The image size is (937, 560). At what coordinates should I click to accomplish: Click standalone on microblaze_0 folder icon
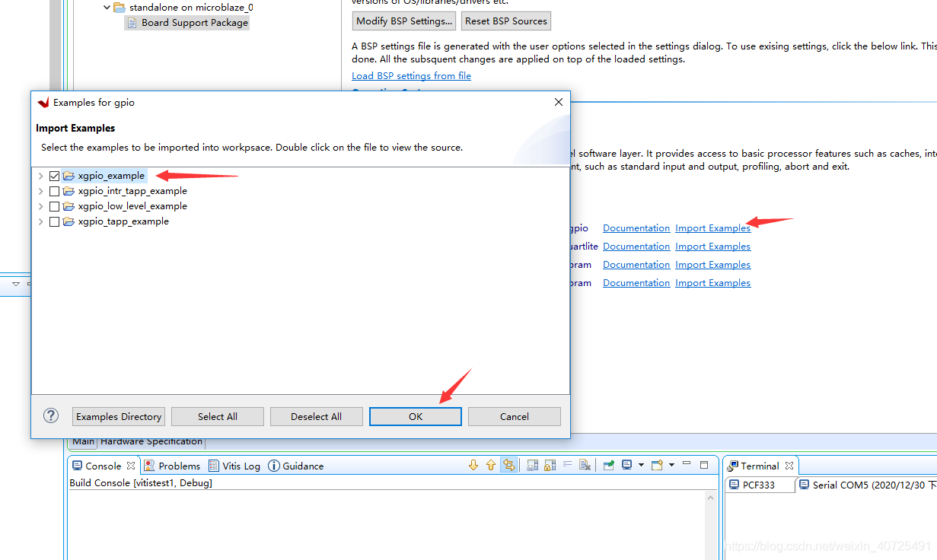click(x=120, y=8)
